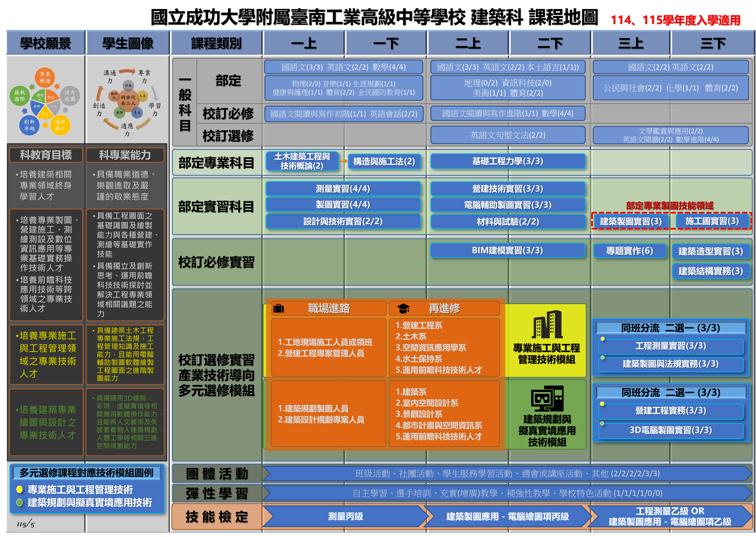Click the green 接軌國際 circle

[x=20, y=96]
